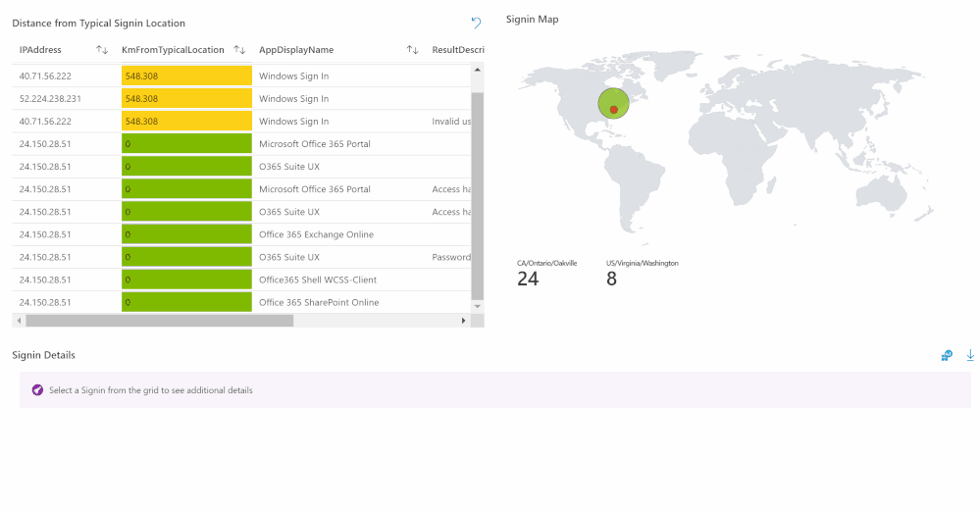Image resolution: width=980 pixels, height=511 pixels.
Task: Click the Distance from Typical Signin Location title
Action: coord(99,24)
